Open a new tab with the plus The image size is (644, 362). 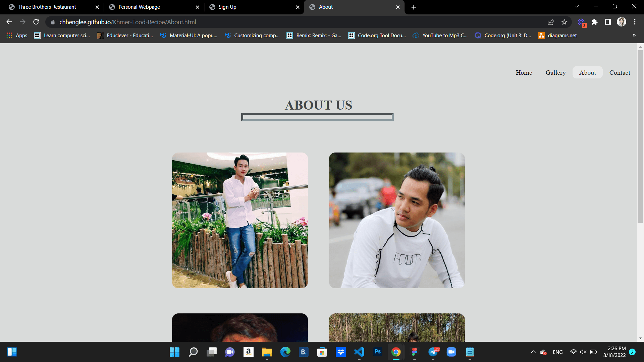pos(414,7)
